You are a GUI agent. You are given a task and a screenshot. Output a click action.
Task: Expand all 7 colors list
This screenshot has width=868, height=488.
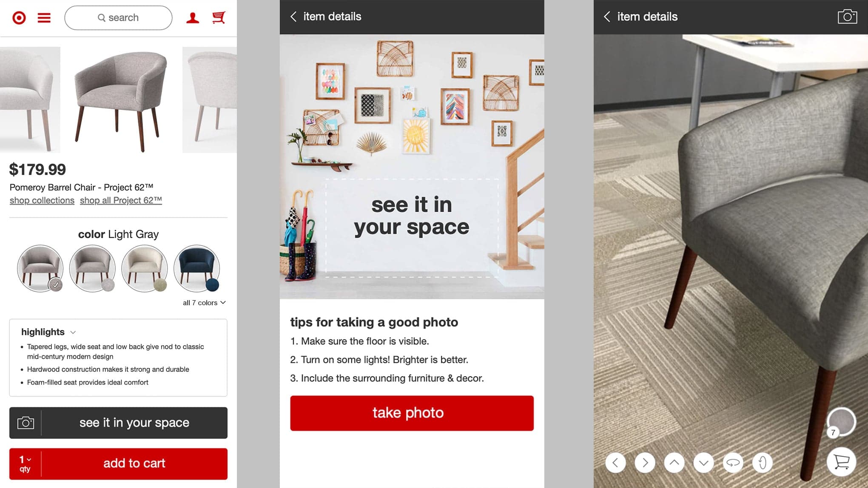click(x=204, y=303)
